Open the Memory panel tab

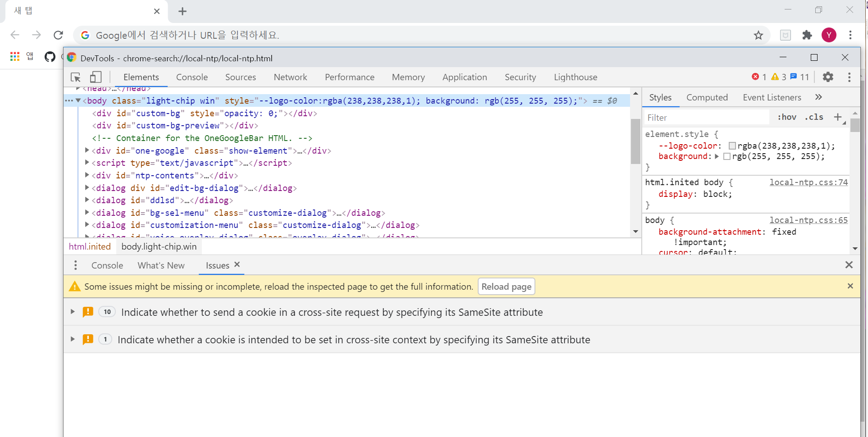[408, 77]
